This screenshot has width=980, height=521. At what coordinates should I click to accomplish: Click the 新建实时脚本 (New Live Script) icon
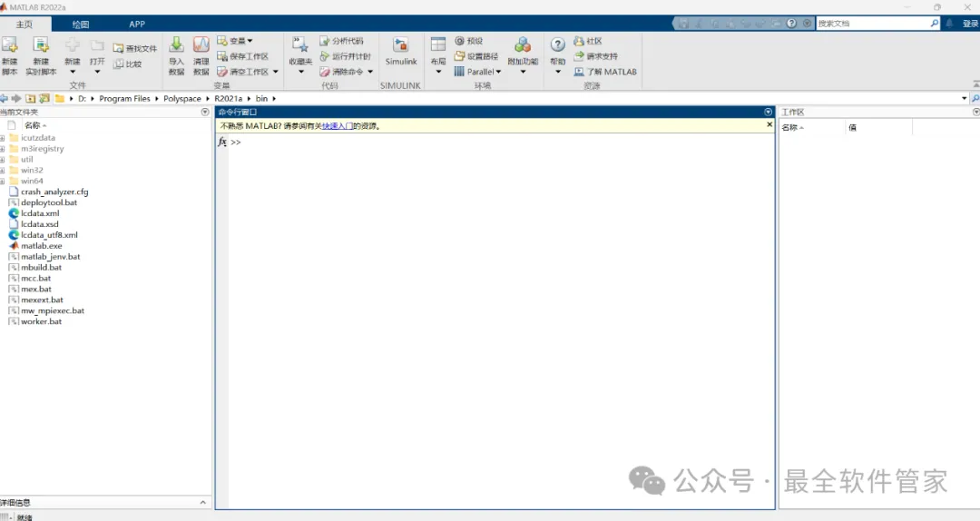tap(41, 45)
